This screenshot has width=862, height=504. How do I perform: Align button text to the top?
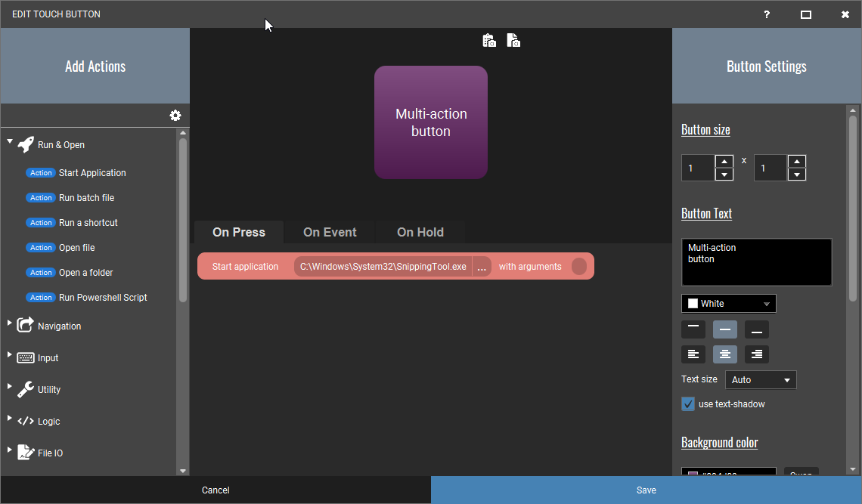693,329
